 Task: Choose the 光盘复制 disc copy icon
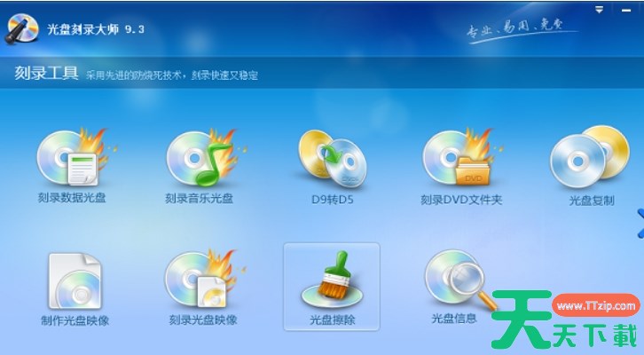tap(590, 156)
